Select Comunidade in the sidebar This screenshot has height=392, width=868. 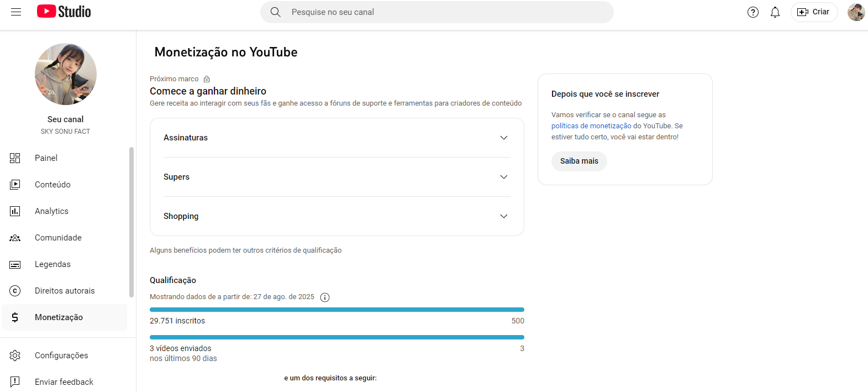[64, 238]
